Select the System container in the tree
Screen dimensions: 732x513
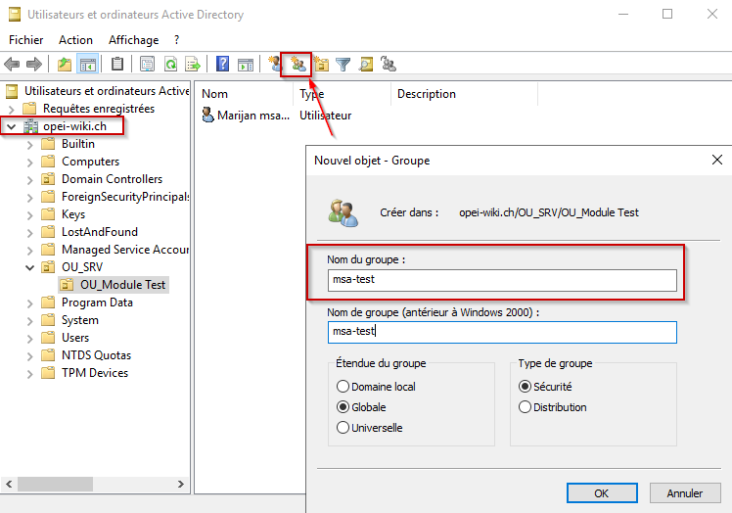[x=80, y=320]
